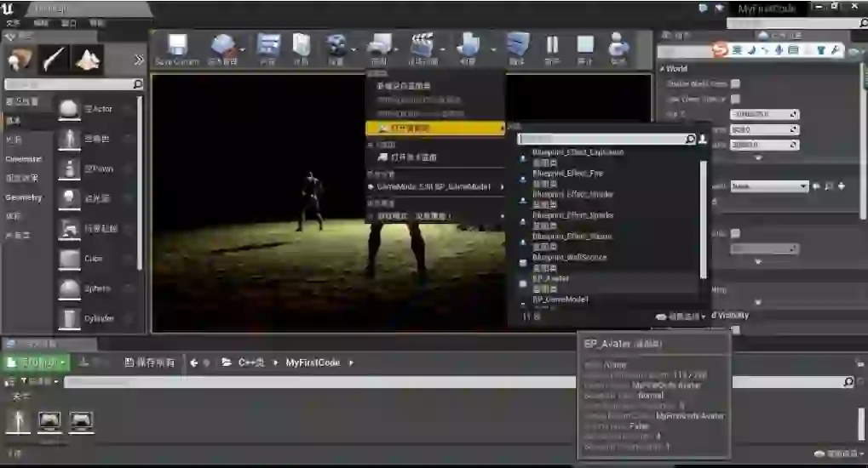The height and width of the screenshot is (468, 868).
Task: Select Blueprint_Effect_Steam from class list
Action: [x=572, y=237]
